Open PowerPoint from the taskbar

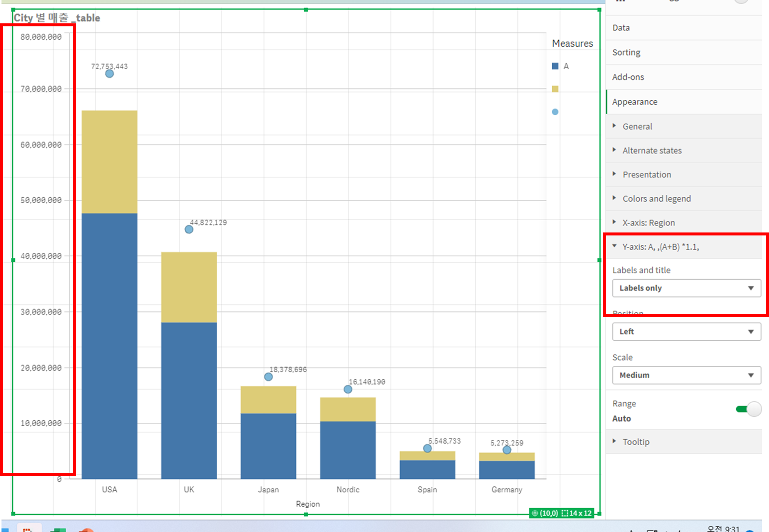(88, 530)
